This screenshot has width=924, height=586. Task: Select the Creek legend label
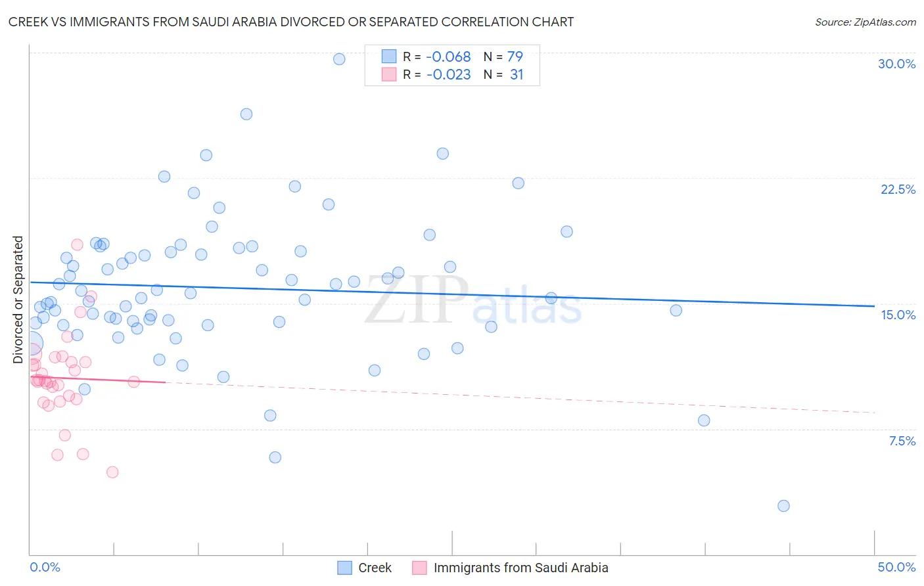point(375,568)
